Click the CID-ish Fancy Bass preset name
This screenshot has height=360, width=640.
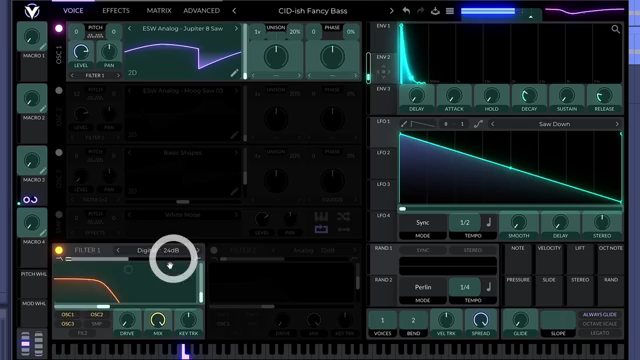tap(313, 11)
